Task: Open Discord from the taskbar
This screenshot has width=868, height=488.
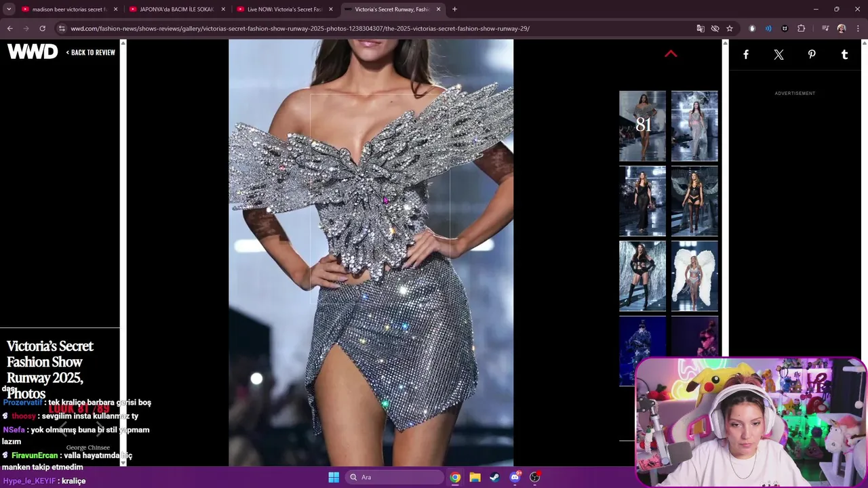Action: (515, 477)
